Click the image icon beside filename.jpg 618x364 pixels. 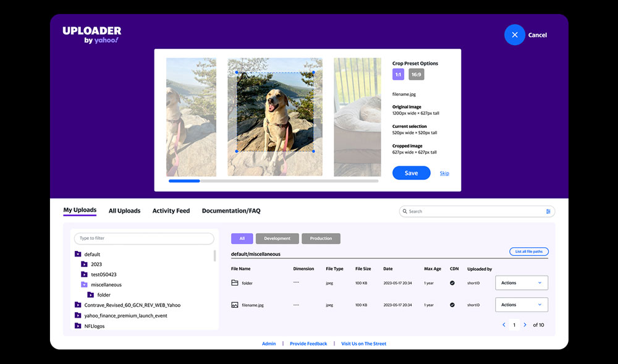[x=234, y=305]
